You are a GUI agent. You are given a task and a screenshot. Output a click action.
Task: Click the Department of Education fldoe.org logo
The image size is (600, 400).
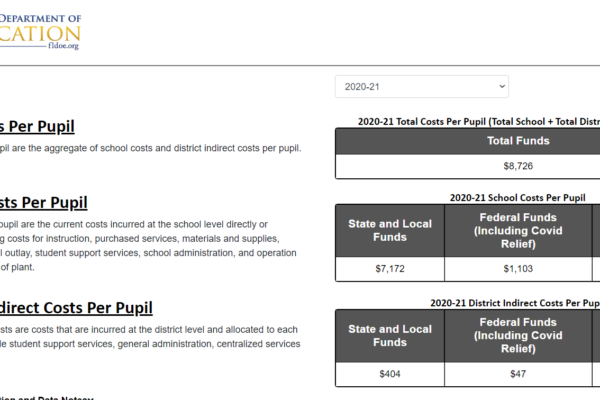pos(40,32)
